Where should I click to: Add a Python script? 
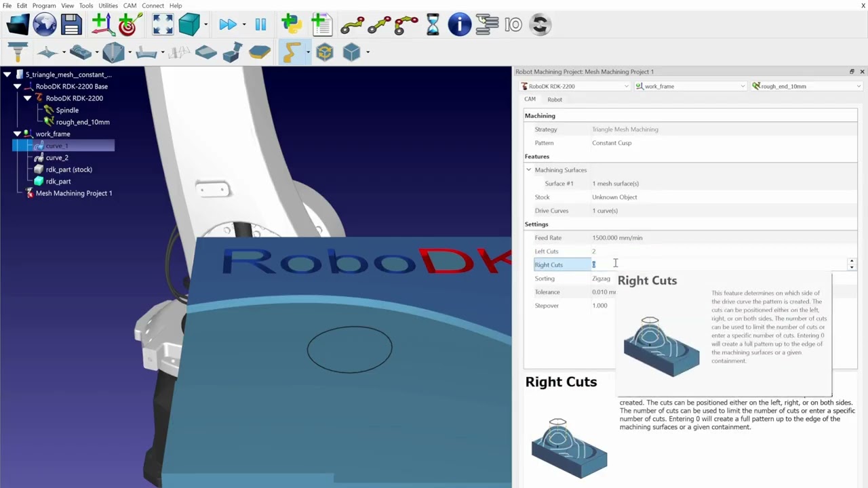[292, 25]
